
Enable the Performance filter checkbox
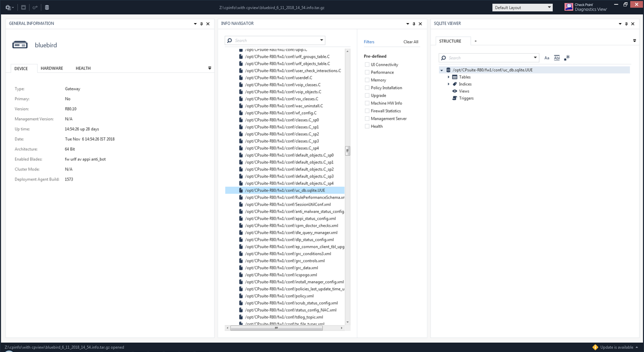point(367,72)
